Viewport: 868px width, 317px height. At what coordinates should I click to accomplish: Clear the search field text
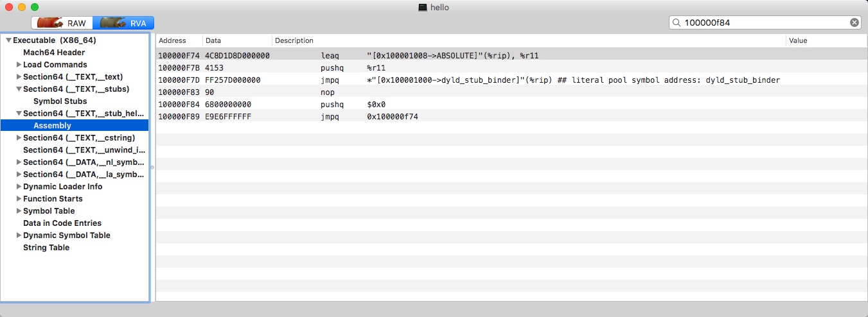click(x=854, y=22)
